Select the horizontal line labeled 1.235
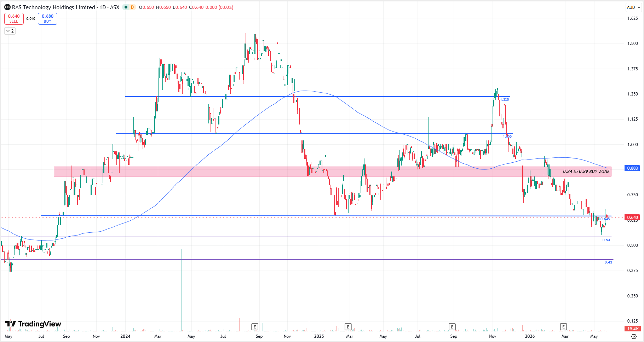 pyautogui.click(x=317, y=97)
